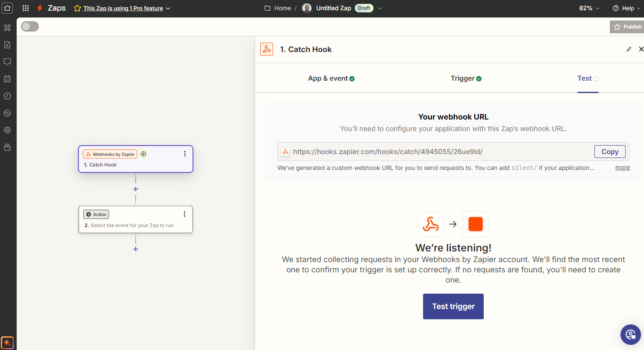Click the webhook icon in the URL field

click(x=285, y=152)
